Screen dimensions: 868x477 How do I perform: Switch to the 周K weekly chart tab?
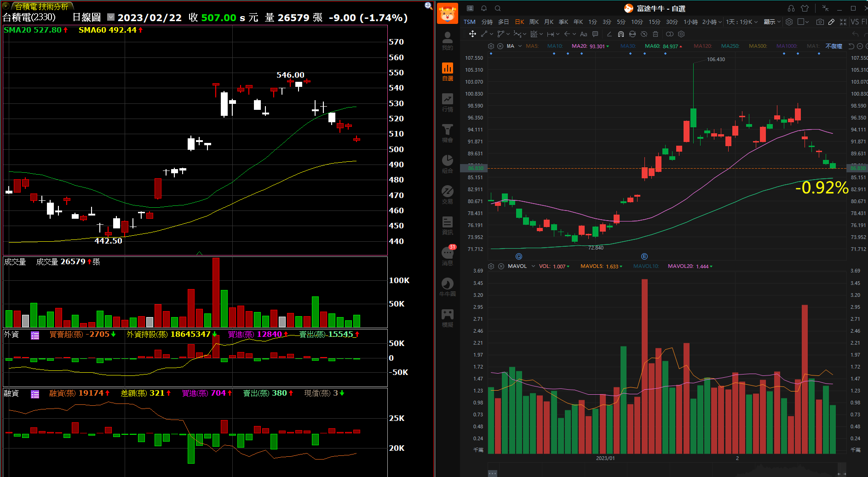pyautogui.click(x=534, y=22)
